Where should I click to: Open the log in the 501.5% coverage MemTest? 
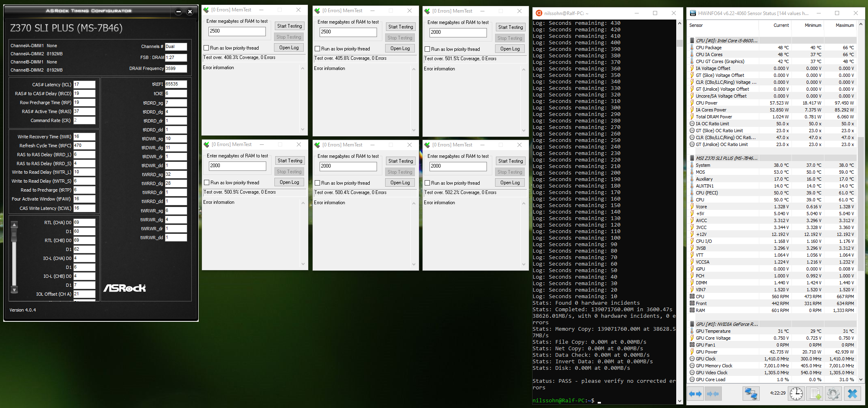[x=510, y=49]
